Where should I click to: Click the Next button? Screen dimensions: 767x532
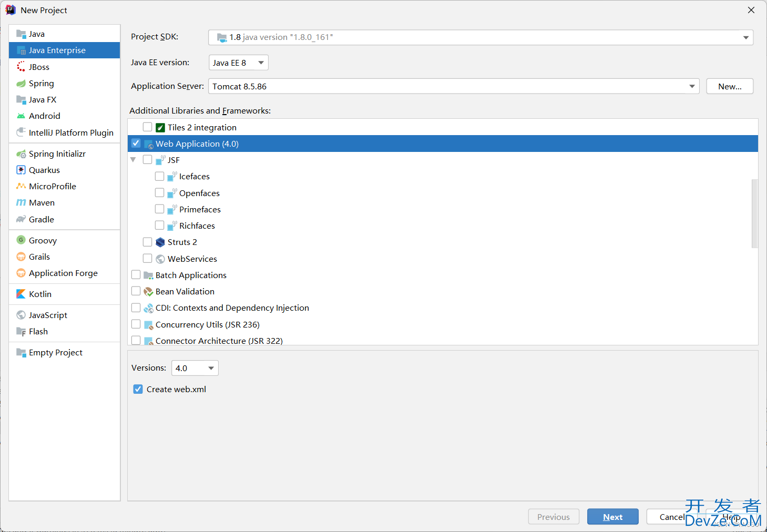tap(613, 517)
